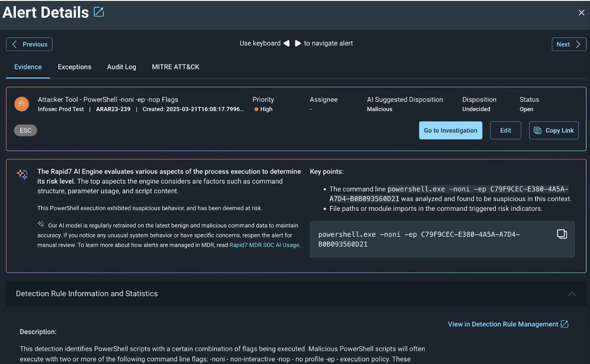Open alert details in new window icon
The image size is (590, 364).
[x=99, y=12]
